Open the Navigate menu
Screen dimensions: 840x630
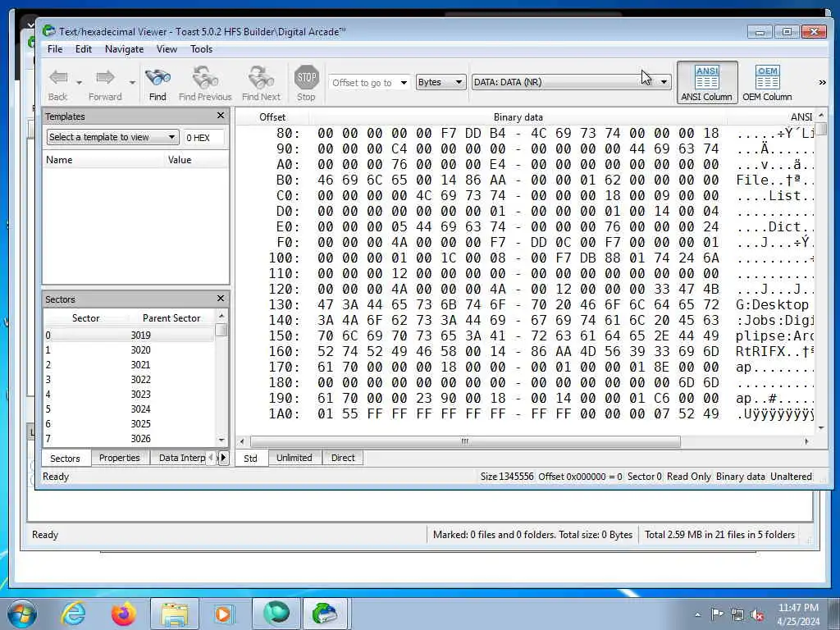(125, 48)
